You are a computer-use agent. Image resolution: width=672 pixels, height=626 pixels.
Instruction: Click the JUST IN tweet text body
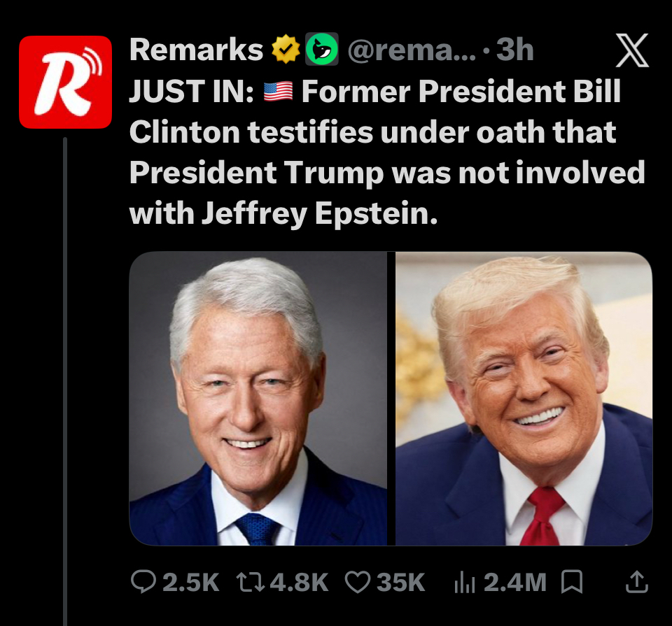(x=385, y=153)
